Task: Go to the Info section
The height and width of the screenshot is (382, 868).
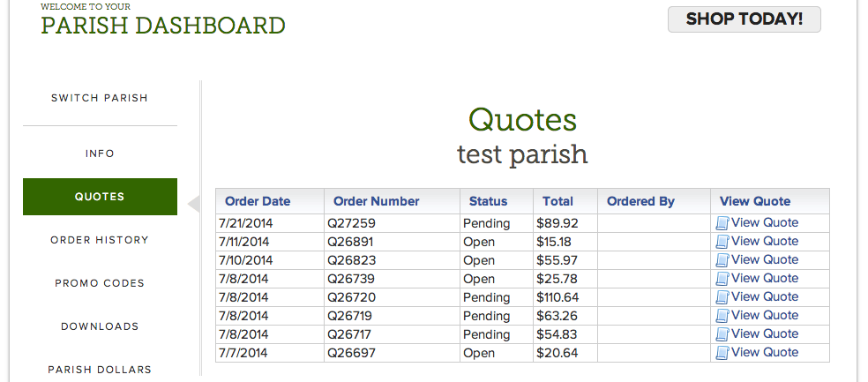Action: click(100, 154)
